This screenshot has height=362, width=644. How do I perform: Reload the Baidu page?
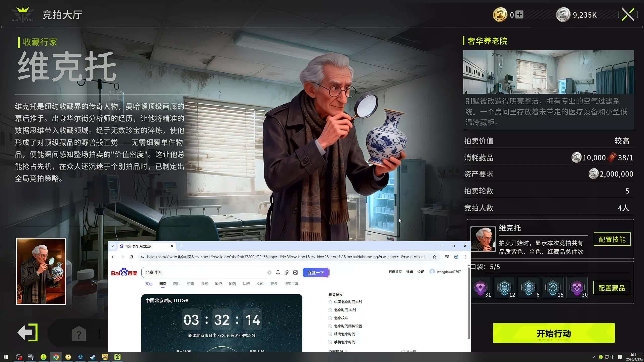pyautogui.click(x=131, y=257)
